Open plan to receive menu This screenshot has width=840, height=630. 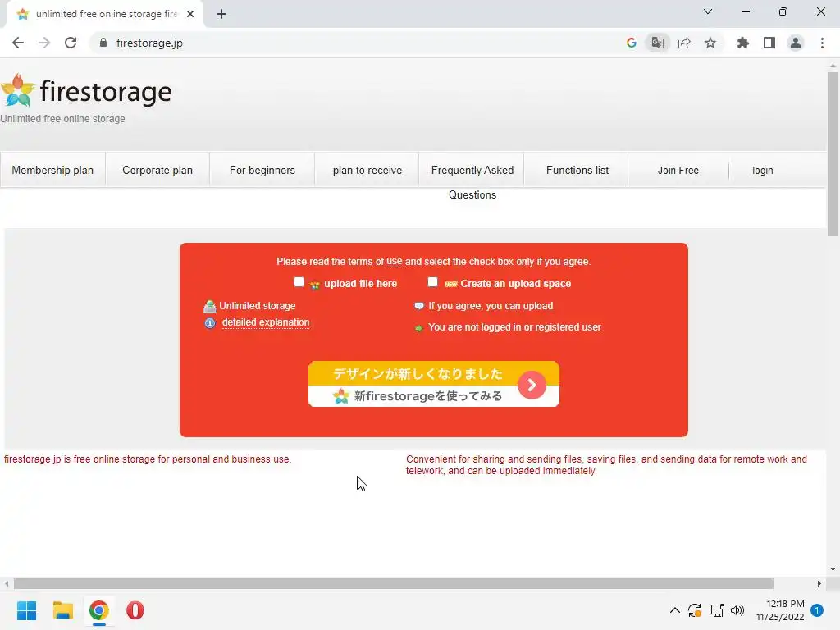tap(367, 170)
